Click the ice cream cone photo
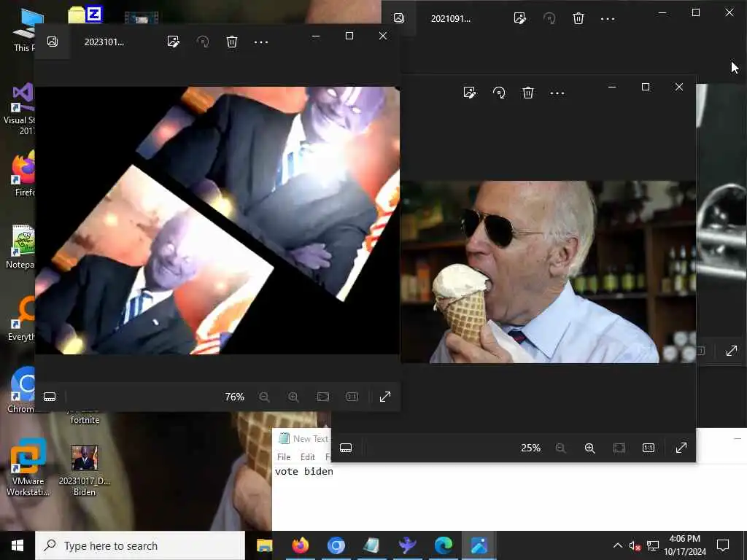Image resolution: width=747 pixels, height=560 pixels. coord(548,272)
